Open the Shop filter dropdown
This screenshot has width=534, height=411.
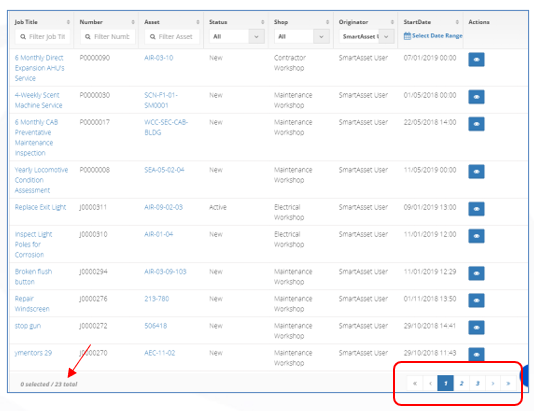click(302, 36)
